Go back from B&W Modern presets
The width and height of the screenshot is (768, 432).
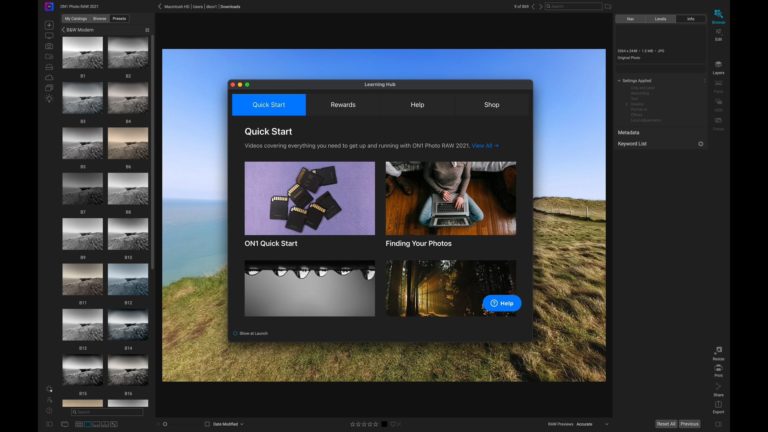tap(63, 30)
